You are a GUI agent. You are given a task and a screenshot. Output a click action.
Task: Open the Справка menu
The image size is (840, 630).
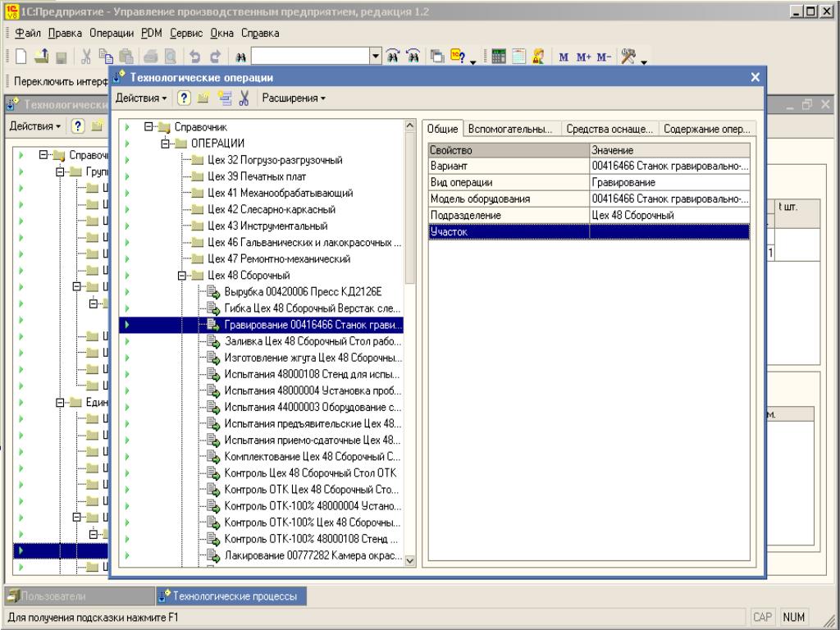pyautogui.click(x=260, y=33)
